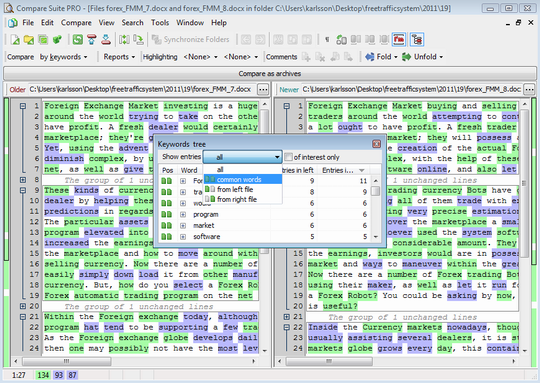Enable the 'of interest only' checkbox
The height and width of the screenshot is (383, 540).
point(289,157)
